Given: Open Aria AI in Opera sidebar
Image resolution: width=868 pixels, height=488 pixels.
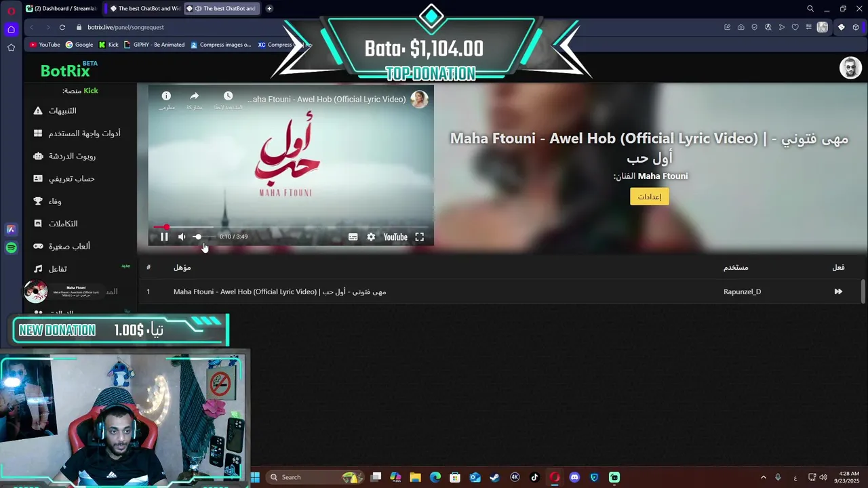Looking at the screenshot, I should (x=11, y=230).
